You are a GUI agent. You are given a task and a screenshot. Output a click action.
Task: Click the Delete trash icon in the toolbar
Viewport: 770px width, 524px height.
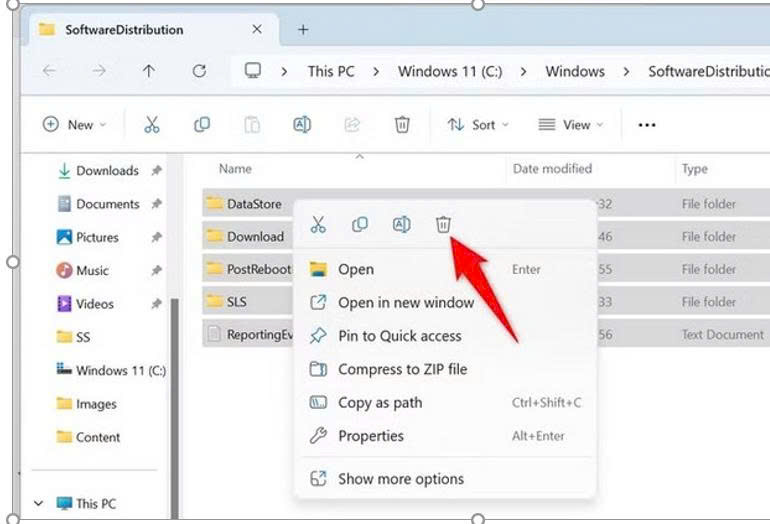coord(402,125)
